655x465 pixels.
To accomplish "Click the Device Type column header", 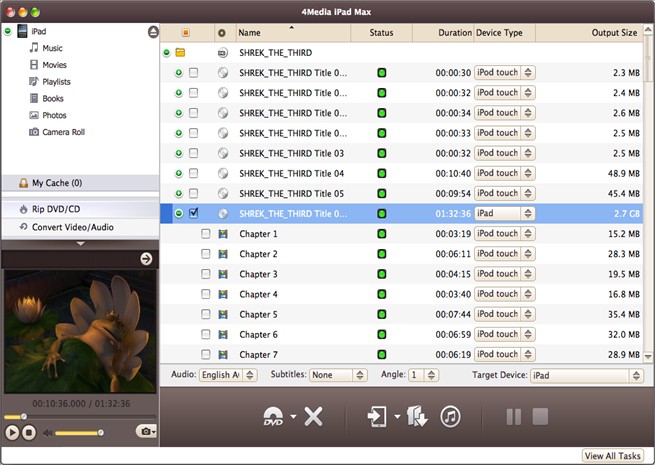I will [504, 33].
